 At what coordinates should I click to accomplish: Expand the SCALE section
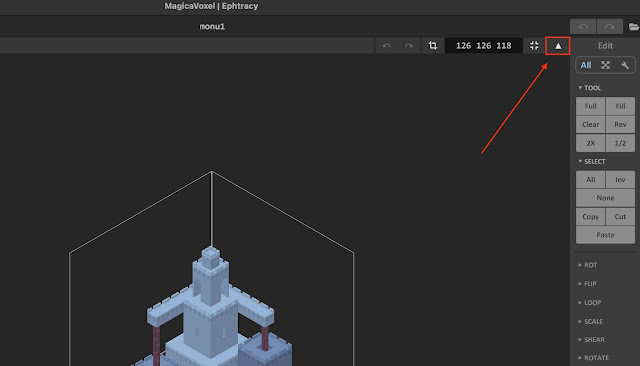(x=590, y=321)
